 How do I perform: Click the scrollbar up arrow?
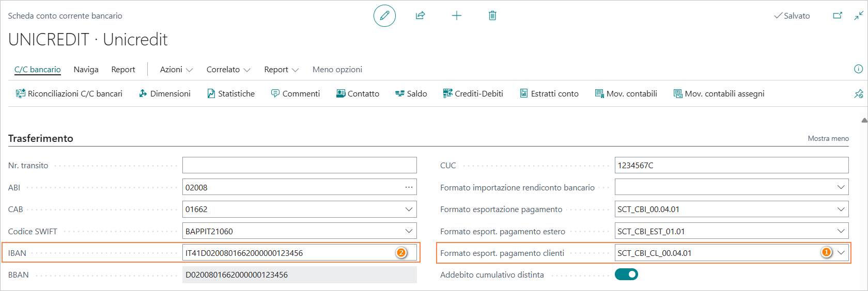(x=864, y=120)
